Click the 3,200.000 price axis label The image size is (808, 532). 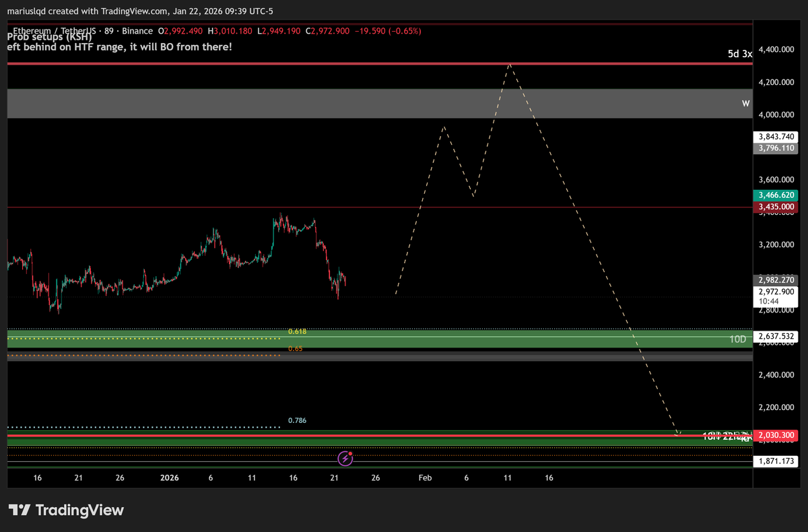pyautogui.click(x=776, y=244)
